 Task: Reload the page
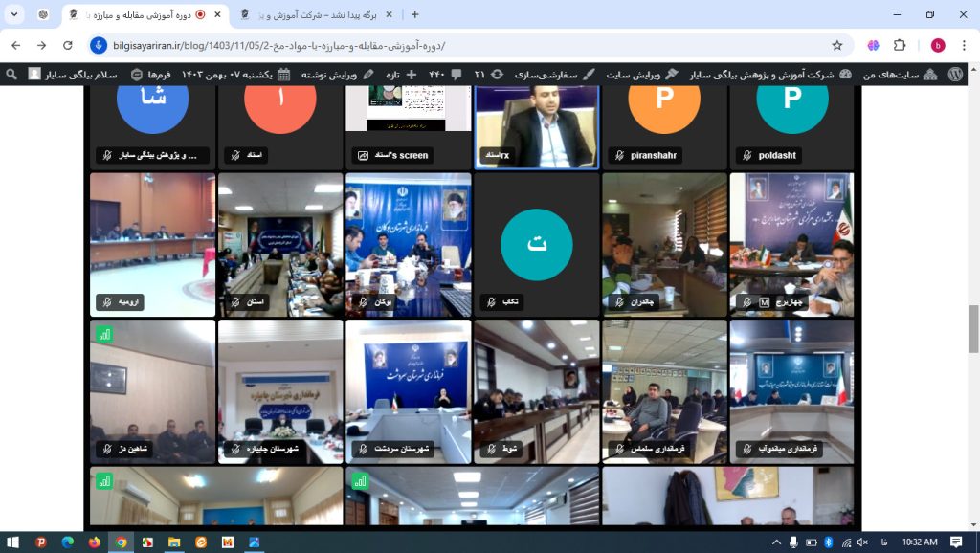(x=67, y=45)
